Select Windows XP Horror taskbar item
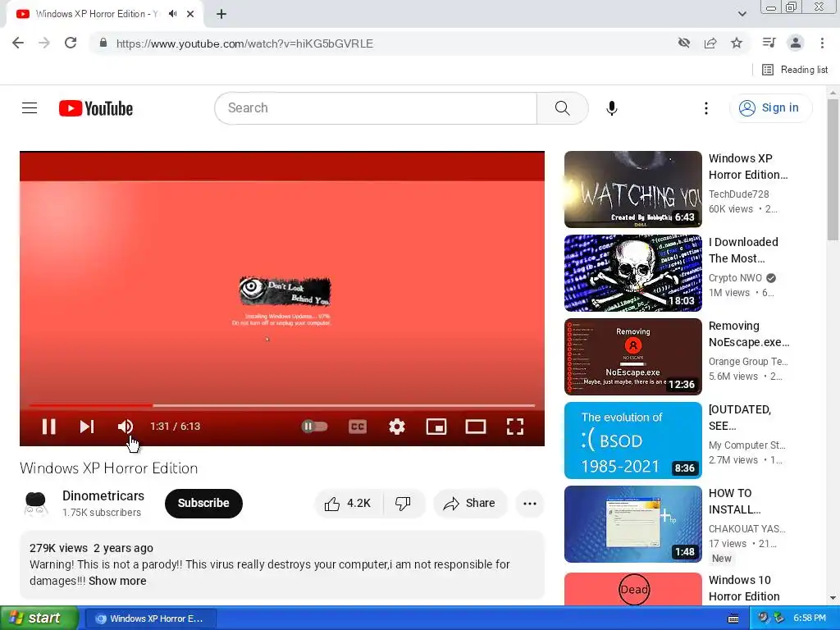 point(151,619)
